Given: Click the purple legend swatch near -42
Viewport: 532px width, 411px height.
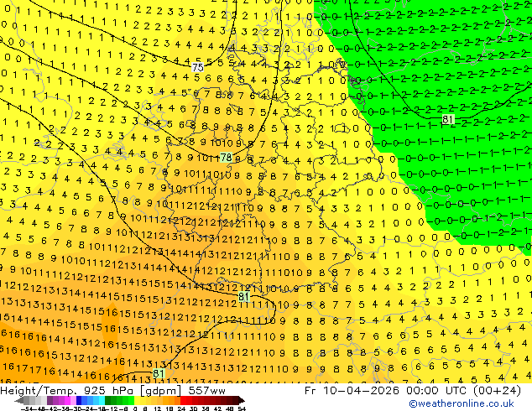Looking at the screenshot, I should coord(50,400).
